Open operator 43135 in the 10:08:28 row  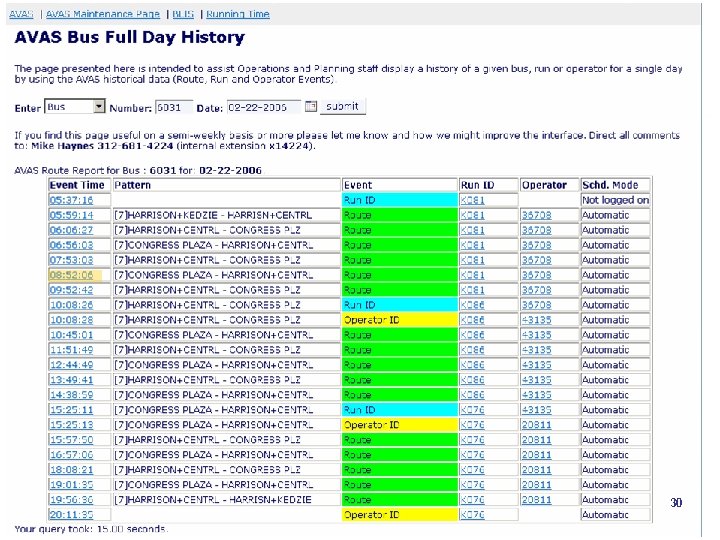(536, 320)
